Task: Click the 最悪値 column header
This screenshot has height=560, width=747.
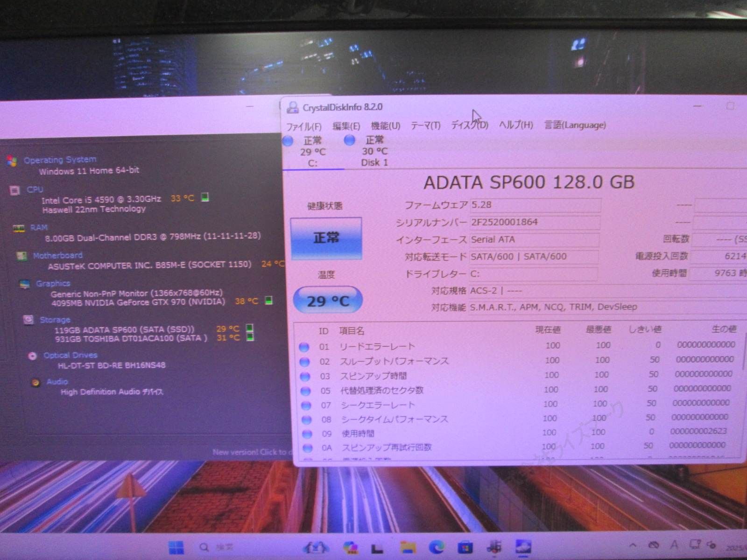Action: pos(599,329)
